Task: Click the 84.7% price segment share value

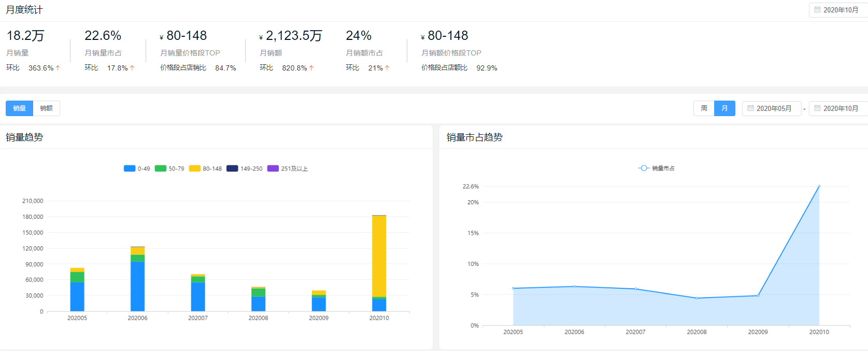Action: [x=225, y=68]
